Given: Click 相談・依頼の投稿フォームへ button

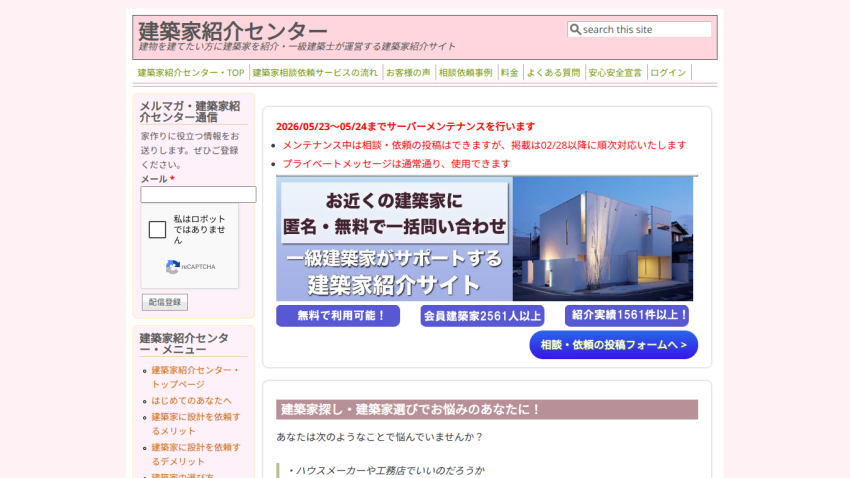Looking at the screenshot, I should point(614,345).
